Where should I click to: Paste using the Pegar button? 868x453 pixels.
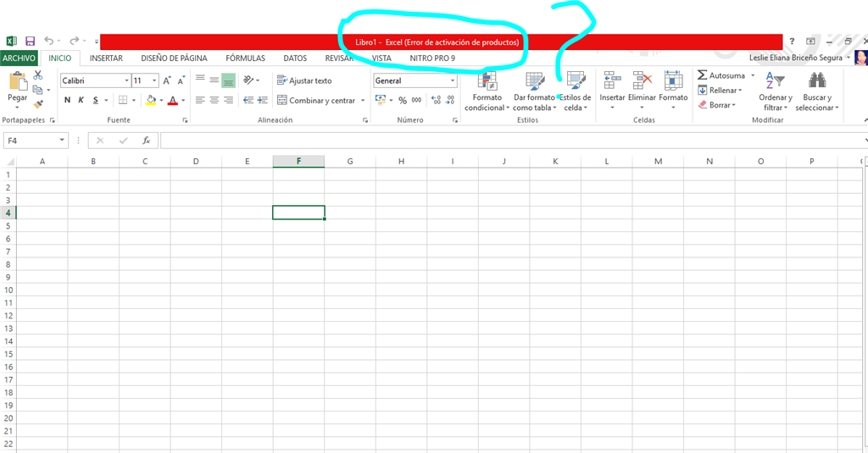pyautogui.click(x=17, y=89)
